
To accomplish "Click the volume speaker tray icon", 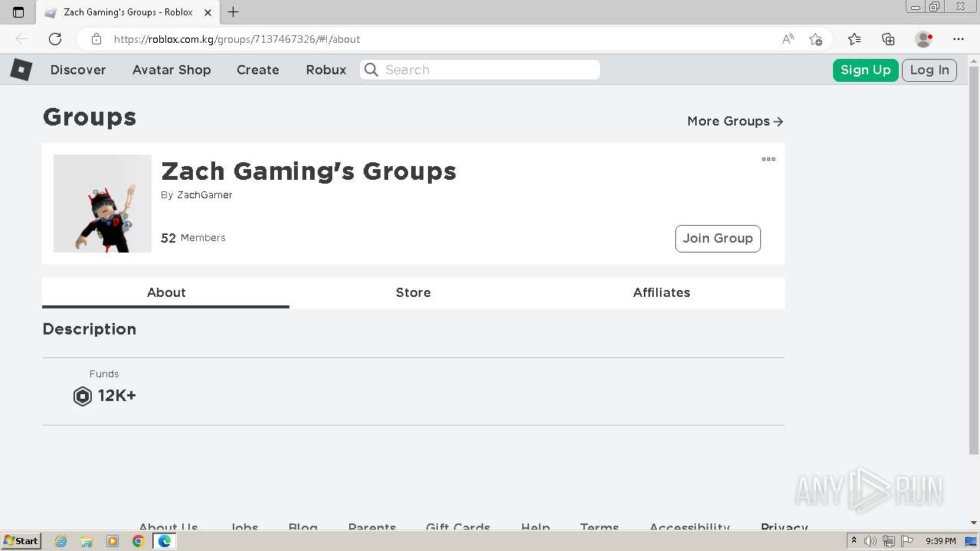I will 871,541.
